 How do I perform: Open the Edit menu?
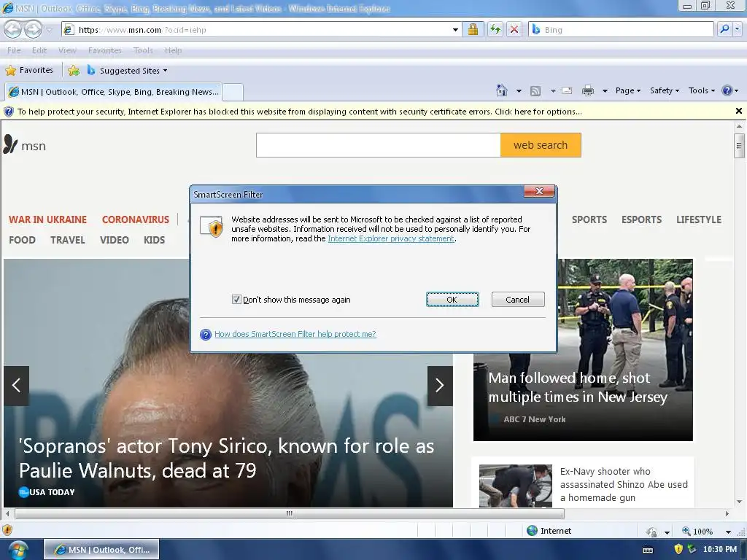coord(39,50)
